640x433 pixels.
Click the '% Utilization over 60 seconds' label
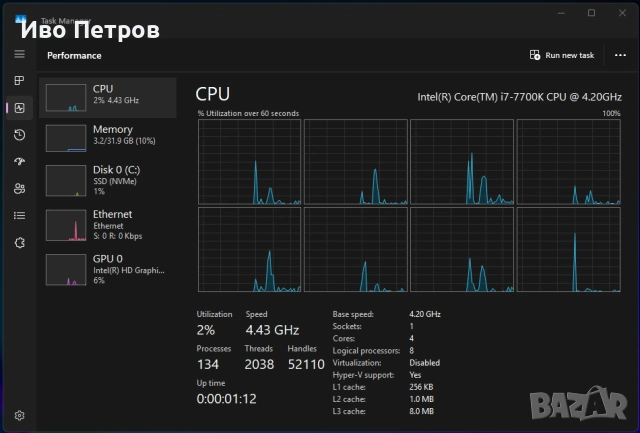pyautogui.click(x=249, y=113)
